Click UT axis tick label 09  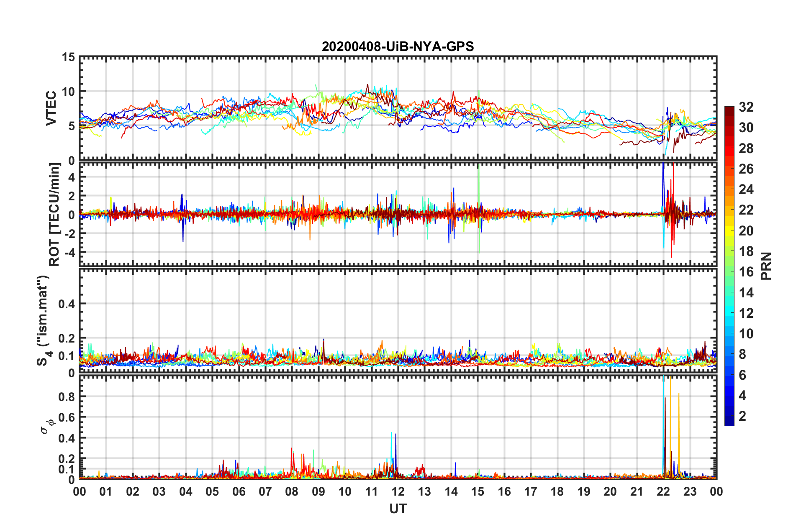pyautogui.click(x=318, y=491)
